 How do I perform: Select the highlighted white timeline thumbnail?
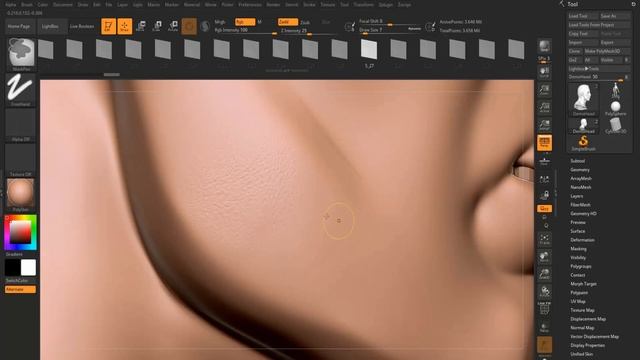click(x=369, y=49)
